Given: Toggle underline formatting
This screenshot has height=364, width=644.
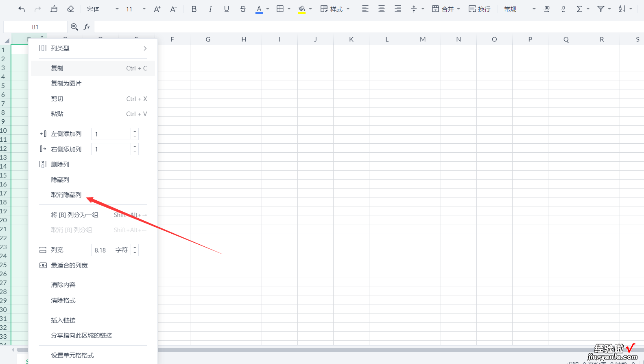Looking at the screenshot, I should click(227, 9).
